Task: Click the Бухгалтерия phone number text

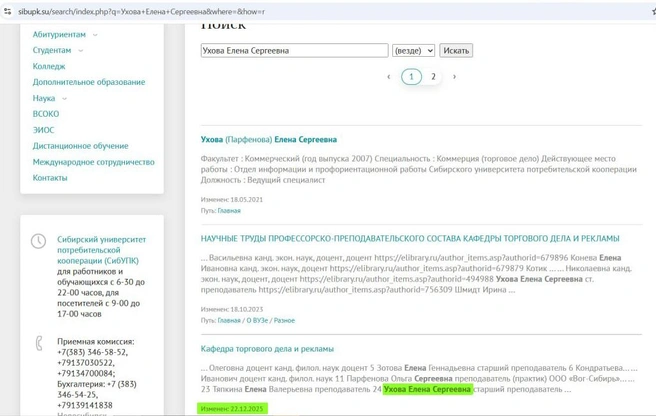Action: tap(97, 395)
